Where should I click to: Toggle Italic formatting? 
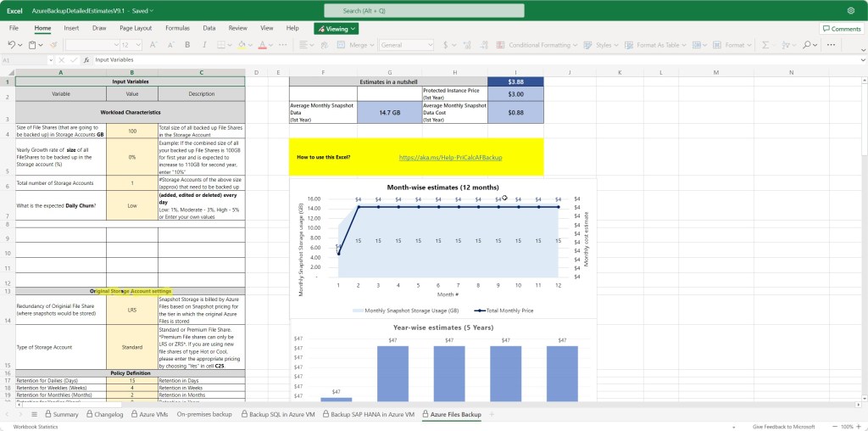click(x=205, y=45)
